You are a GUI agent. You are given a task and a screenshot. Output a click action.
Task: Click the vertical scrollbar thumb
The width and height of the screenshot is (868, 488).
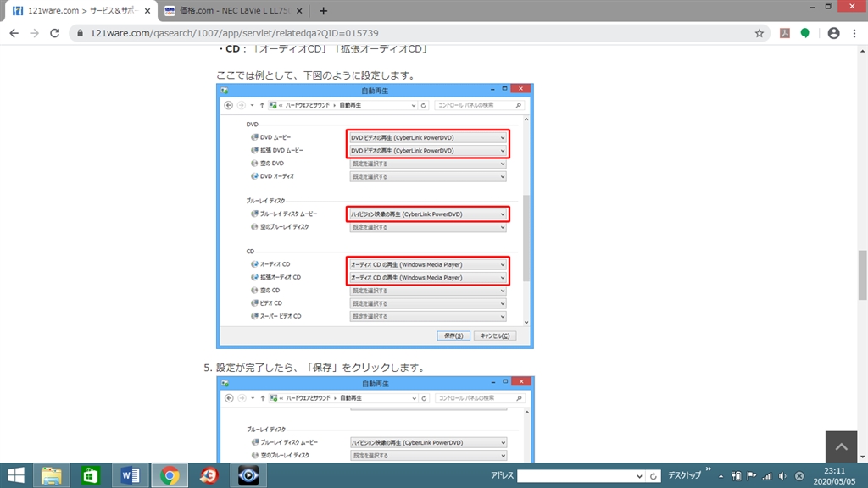(x=862, y=275)
